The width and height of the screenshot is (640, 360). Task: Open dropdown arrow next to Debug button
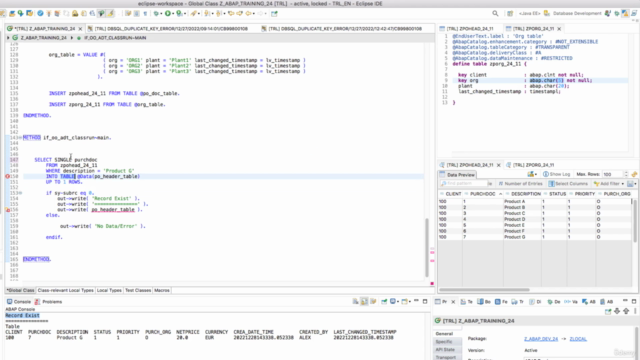tap(161, 13)
